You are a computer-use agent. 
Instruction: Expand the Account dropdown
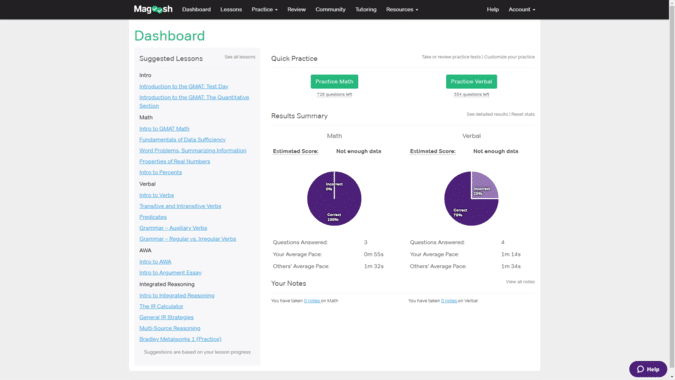[522, 9]
